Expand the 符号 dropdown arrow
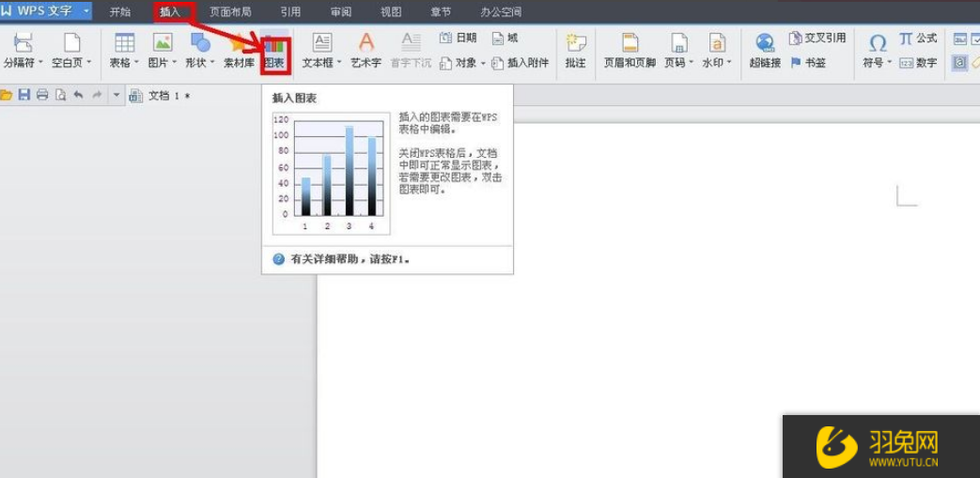 click(890, 63)
